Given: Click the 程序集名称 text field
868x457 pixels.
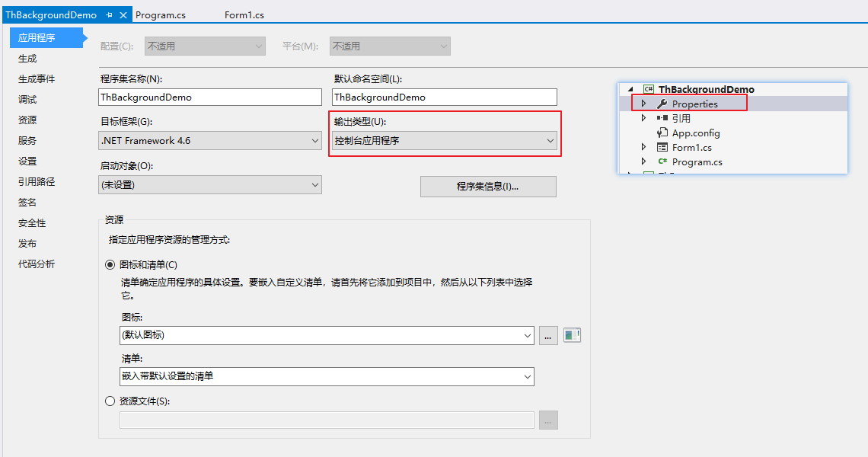Looking at the screenshot, I should pos(210,97).
